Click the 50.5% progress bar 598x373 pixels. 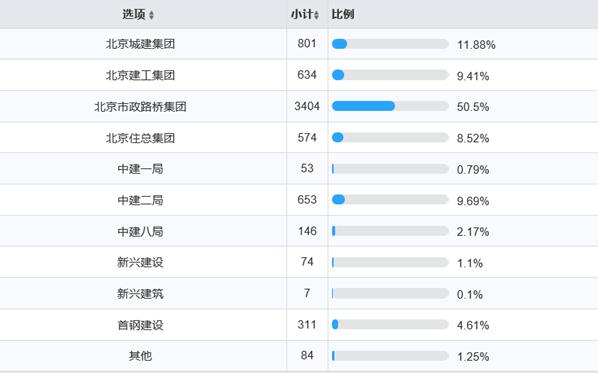390,106
